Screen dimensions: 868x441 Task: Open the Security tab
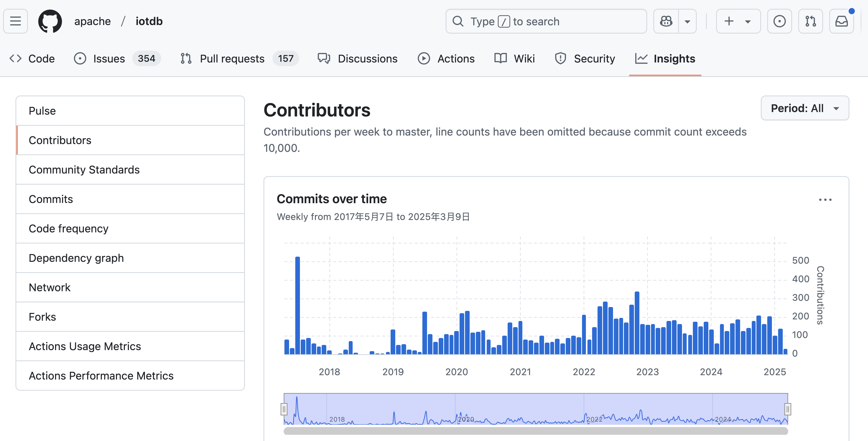pyautogui.click(x=594, y=59)
